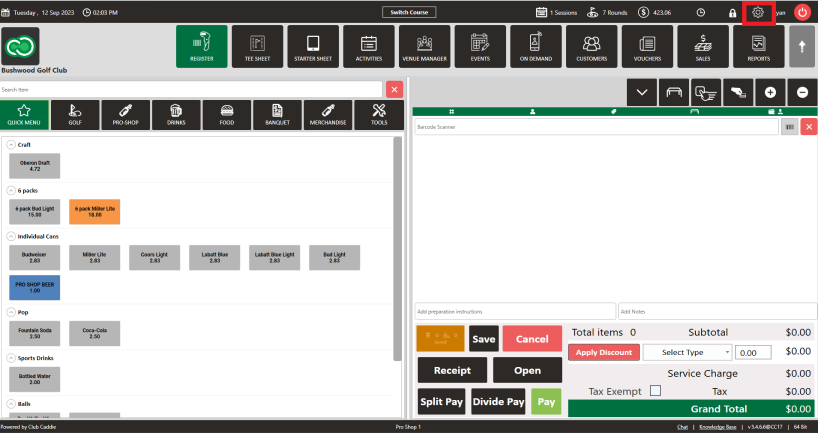Viewport: 818px width, 433px height.
Task: Click the Add Notes field
Action: pos(717,311)
